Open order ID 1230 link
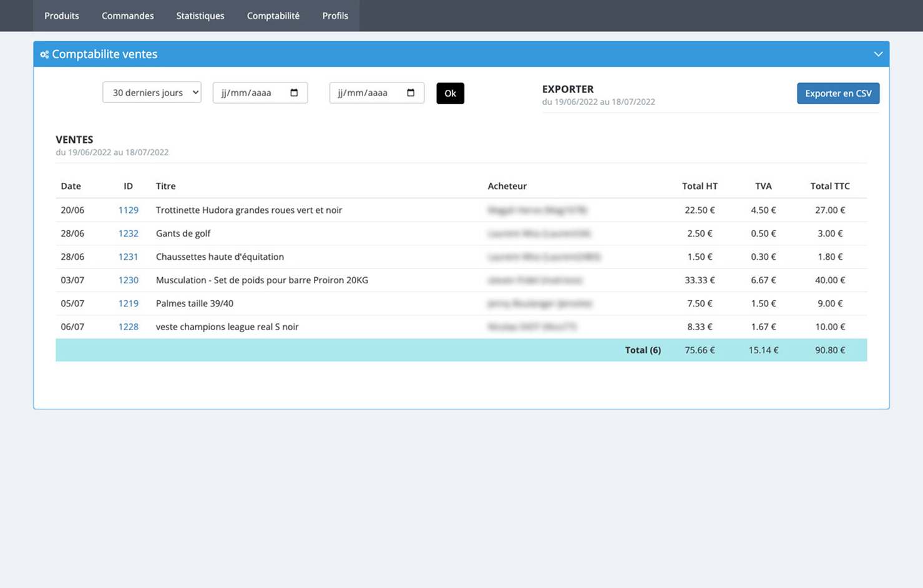The width and height of the screenshot is (923, 588). (x=128, y=280)
